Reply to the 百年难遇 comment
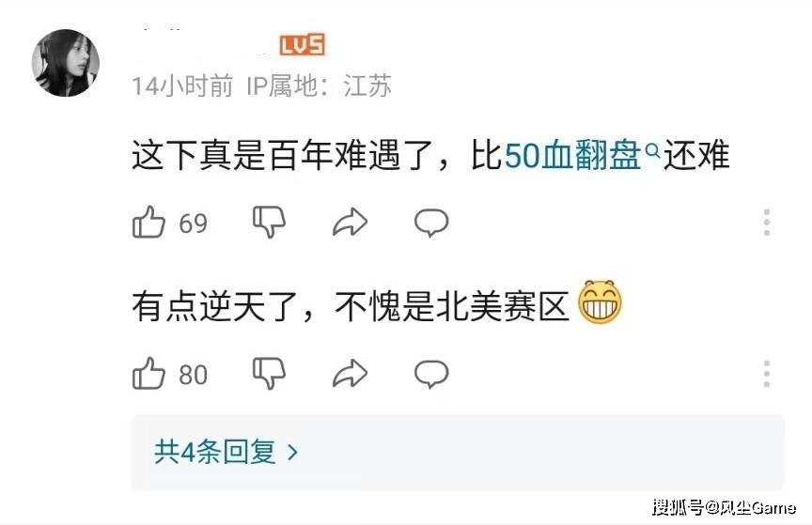 coord(431,223)
